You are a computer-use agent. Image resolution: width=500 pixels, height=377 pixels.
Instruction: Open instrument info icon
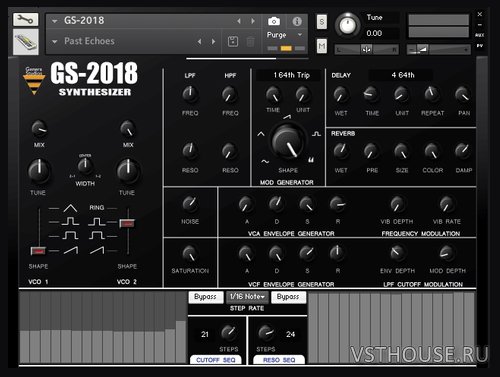tap(297, 21)
